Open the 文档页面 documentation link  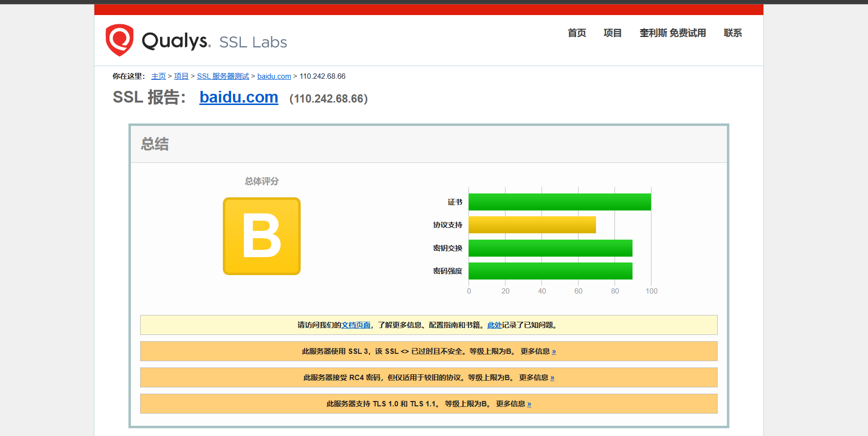(356, 325)
